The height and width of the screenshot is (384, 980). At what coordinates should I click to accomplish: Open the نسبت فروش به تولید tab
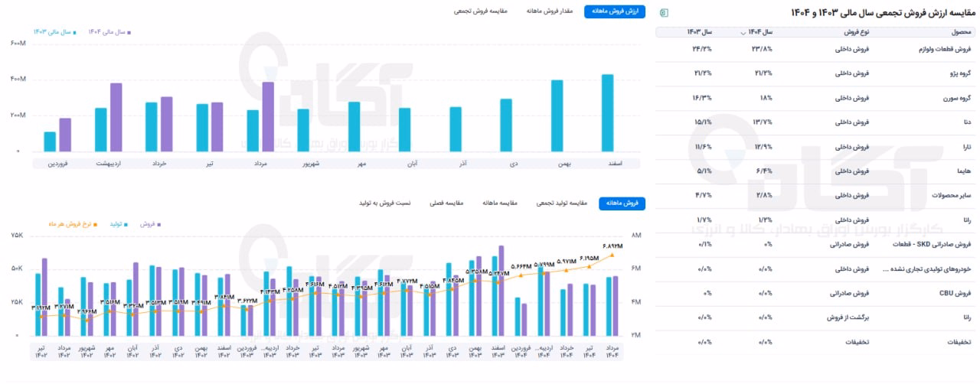pyautogui.click(x=385, y=203)
